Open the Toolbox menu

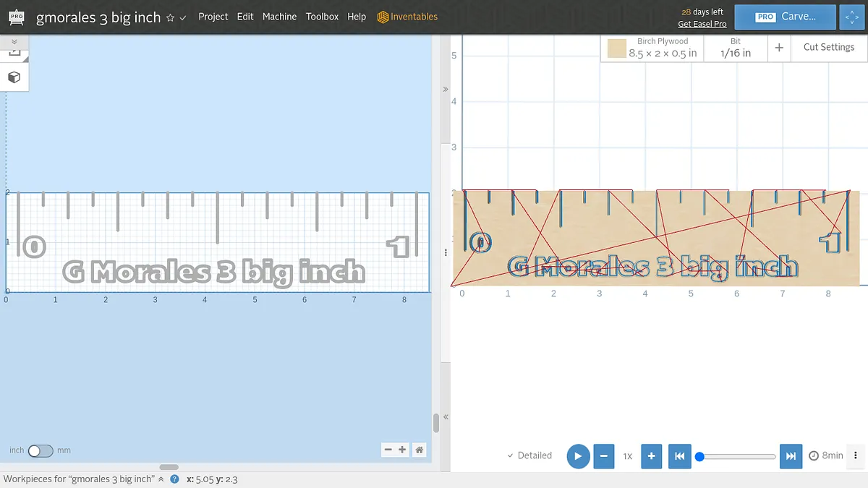pos(322,17)
